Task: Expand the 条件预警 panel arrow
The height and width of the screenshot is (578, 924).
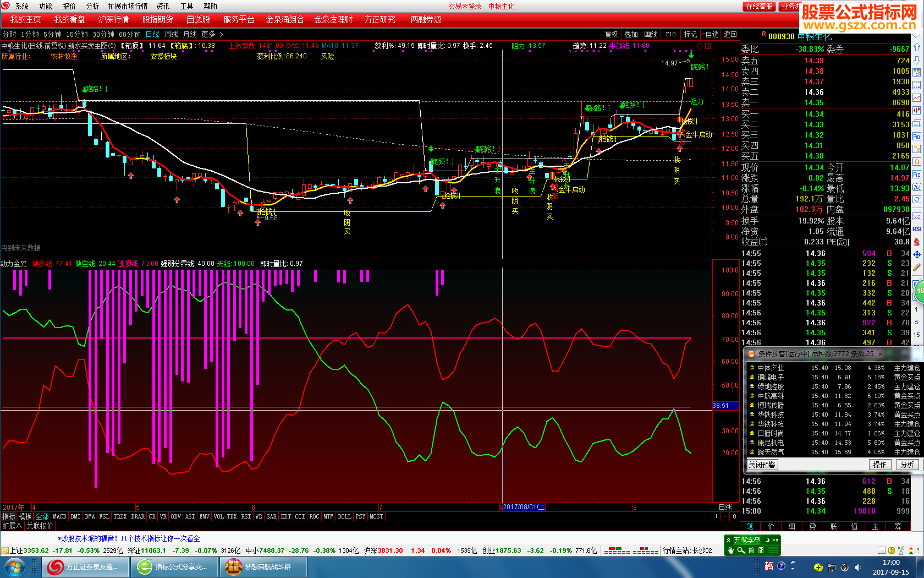Action: (880, 354)
